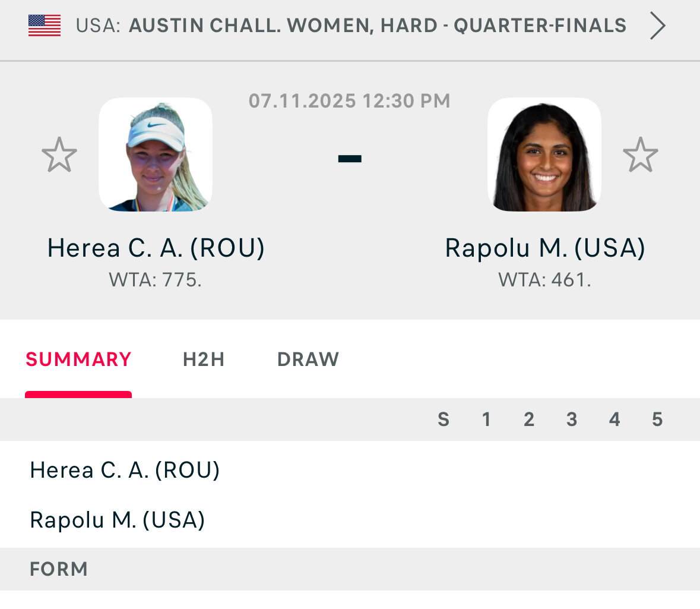Open Herea C. A. player photo
This screenshot has height=609, width=700.
(156, 155)
